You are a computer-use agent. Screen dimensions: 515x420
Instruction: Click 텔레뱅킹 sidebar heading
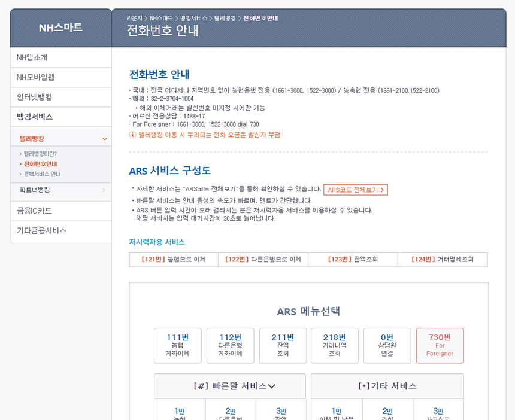[32, 139]
